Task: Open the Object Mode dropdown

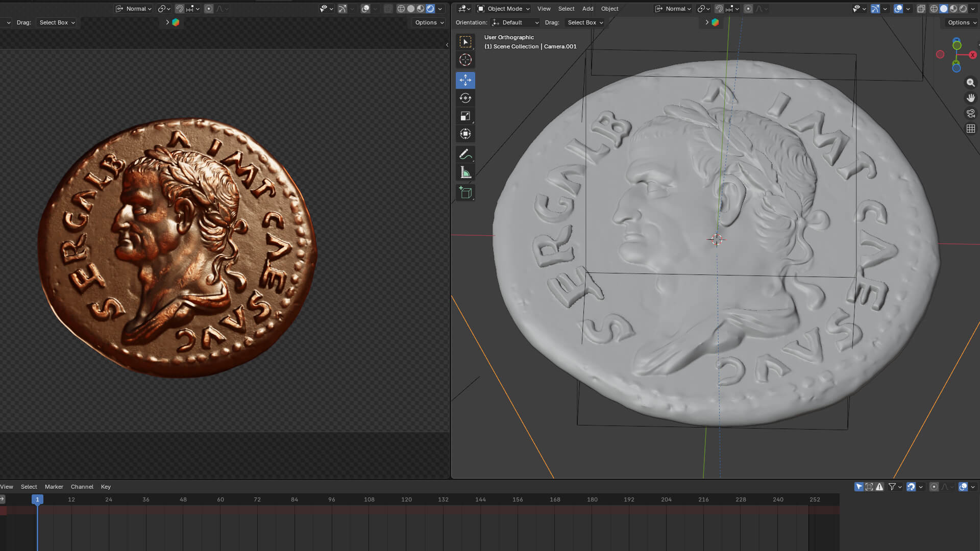Action: click(x=503, y=9)
